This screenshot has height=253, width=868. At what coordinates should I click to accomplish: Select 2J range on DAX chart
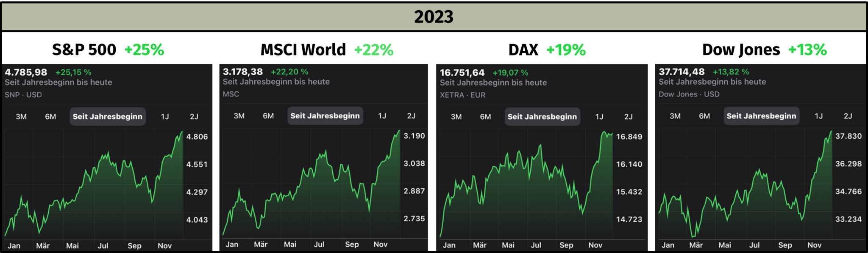tap(629, 117)
